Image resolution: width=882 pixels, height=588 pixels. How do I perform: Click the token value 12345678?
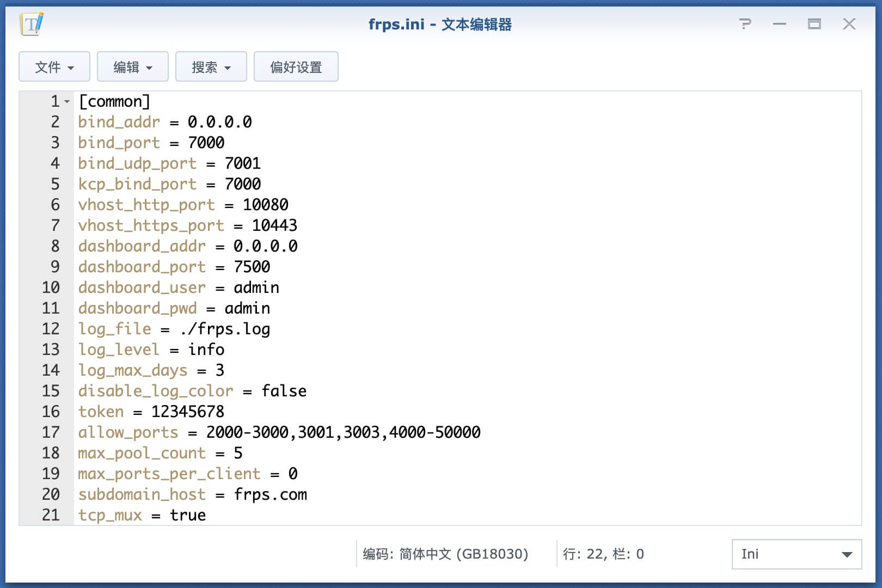point(188,412)
